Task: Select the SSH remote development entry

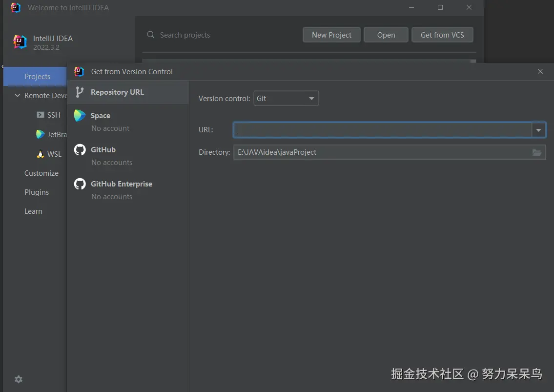Action: pos(49,115)
